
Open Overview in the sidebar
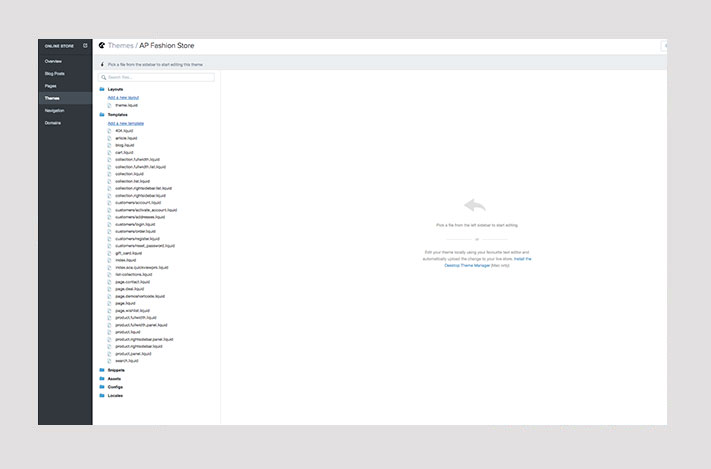pos(53,61)
